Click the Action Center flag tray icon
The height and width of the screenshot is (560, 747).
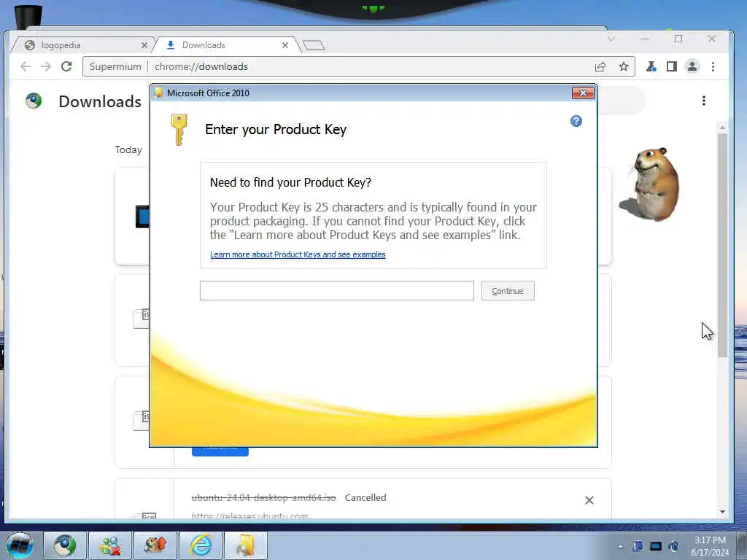(638, 546)
